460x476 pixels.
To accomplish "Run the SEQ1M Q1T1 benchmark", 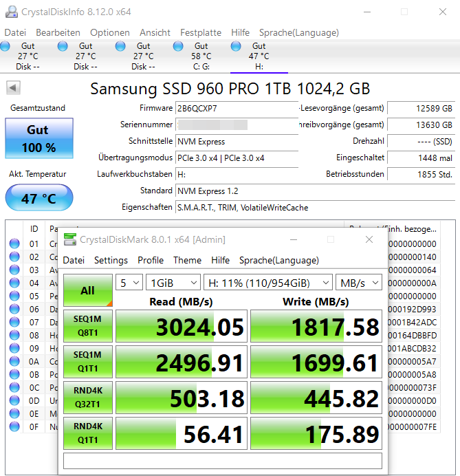I will pos(88,362).
